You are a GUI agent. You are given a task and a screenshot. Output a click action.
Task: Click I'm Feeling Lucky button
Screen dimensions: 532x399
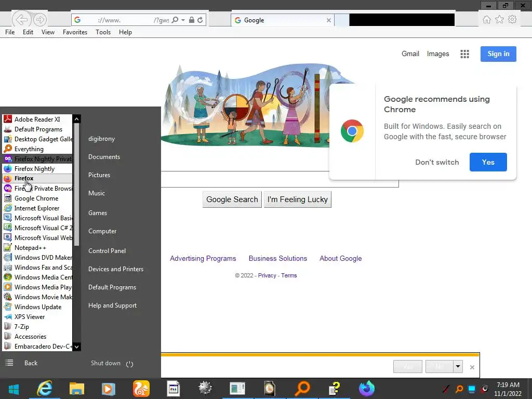pyautogui.click(x=298, y=199)
